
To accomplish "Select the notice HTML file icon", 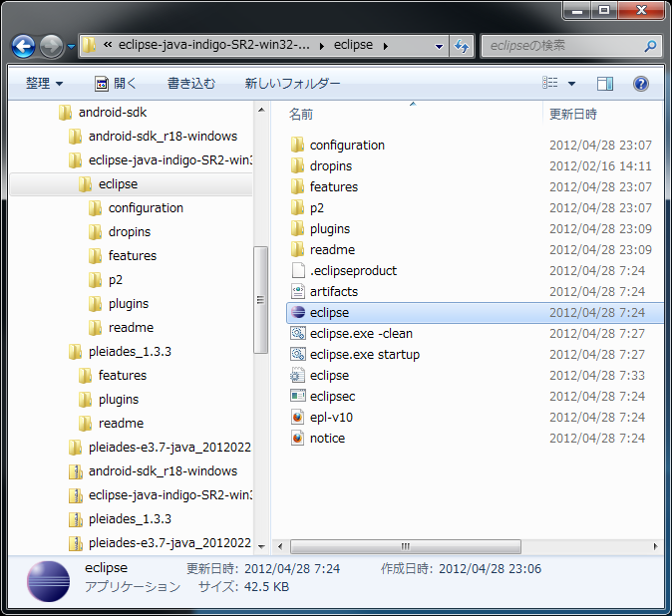I will pos(298,439).
